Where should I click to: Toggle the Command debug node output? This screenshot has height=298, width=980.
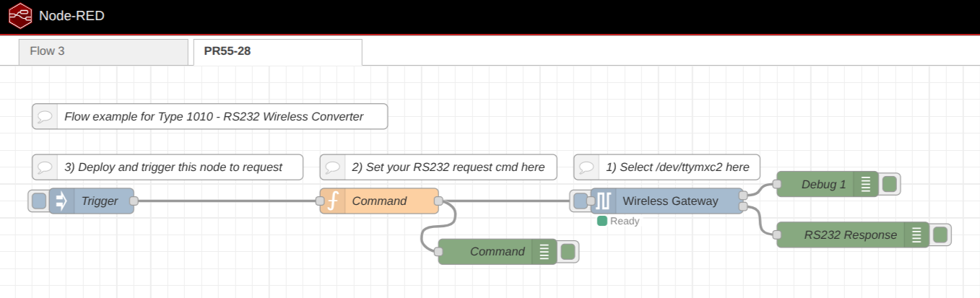click(x=568, y=252)
